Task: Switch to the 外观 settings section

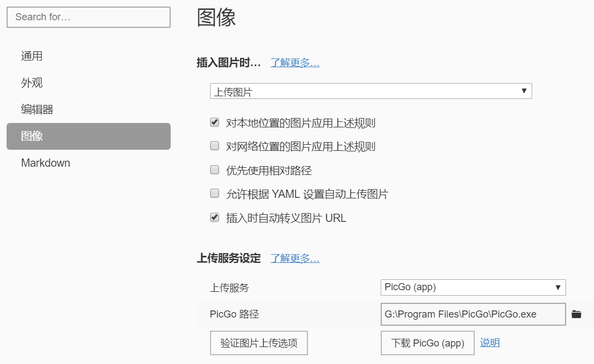Action: coord(32,83)
